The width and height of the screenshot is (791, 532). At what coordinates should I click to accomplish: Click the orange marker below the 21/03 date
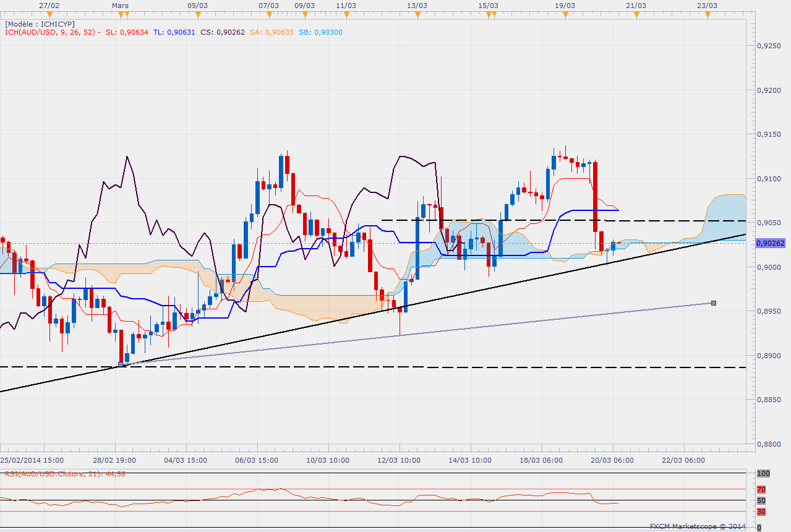coord(636,15)
